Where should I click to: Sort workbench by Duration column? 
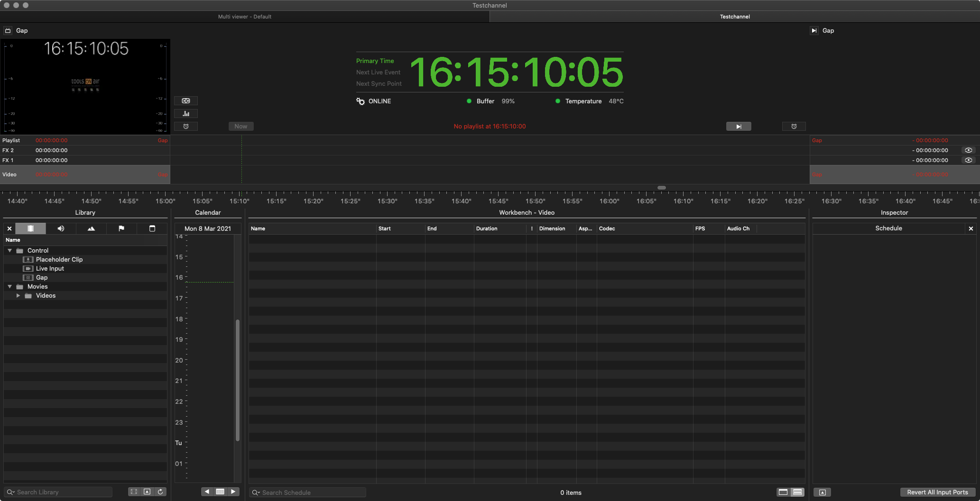[x=500, y=228]
